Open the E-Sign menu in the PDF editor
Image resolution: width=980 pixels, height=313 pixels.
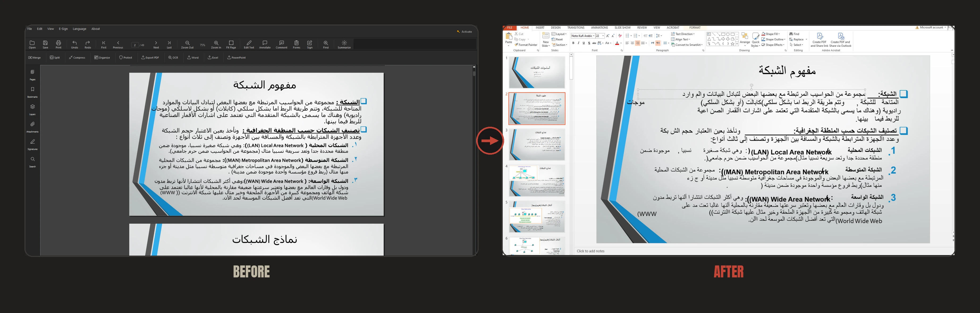pos(63,29)
